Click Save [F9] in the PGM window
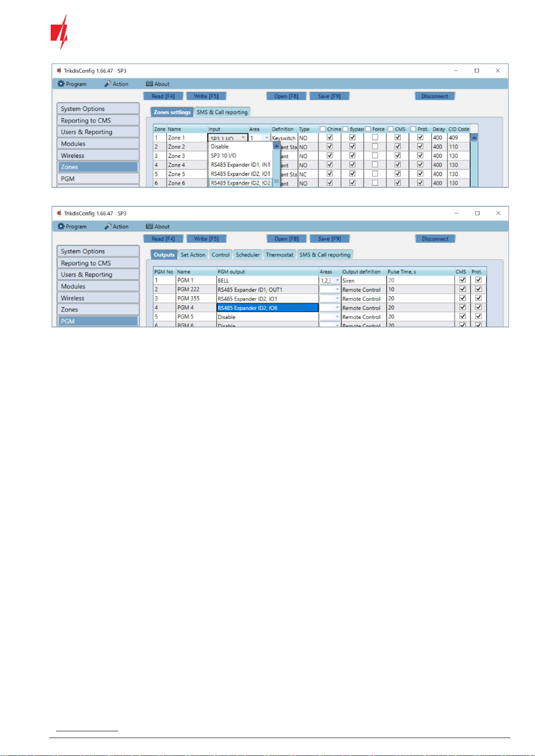Image resolution: width=535 pixels, height=756 pixels. pyautogui.click(x=329, y=239)
